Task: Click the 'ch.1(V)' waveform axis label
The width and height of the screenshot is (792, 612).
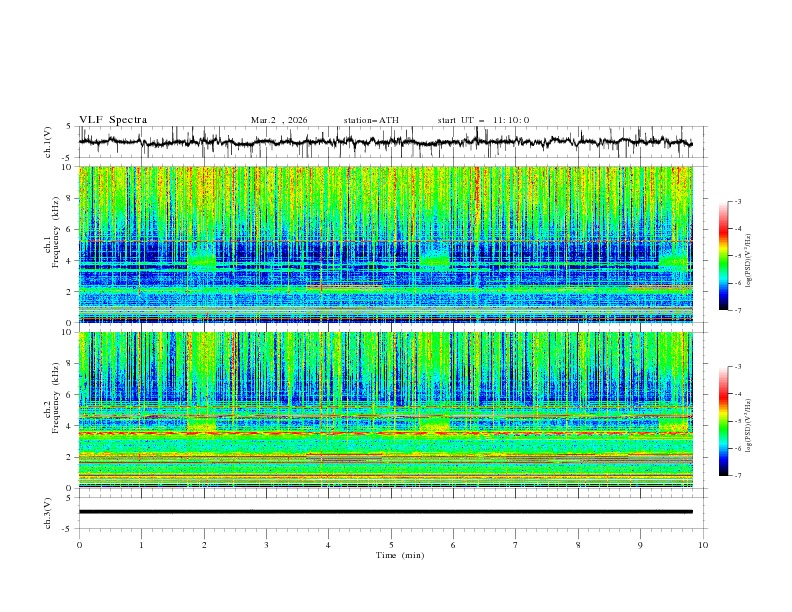Action: 47,142
